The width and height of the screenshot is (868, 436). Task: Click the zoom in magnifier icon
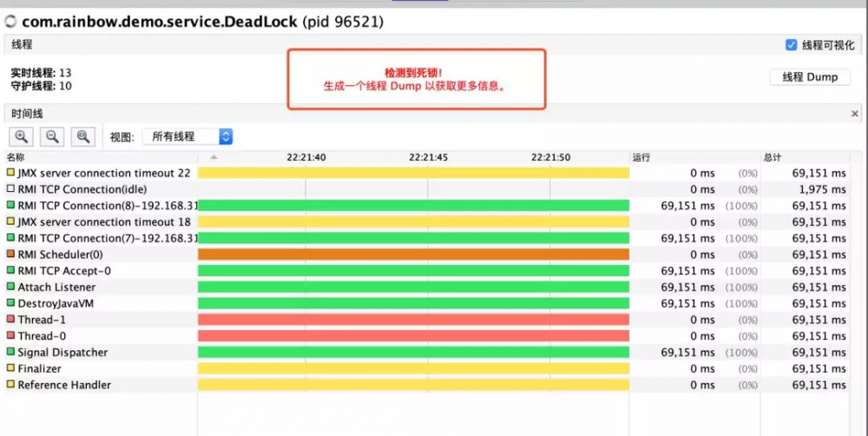click(x=22, y=136)
